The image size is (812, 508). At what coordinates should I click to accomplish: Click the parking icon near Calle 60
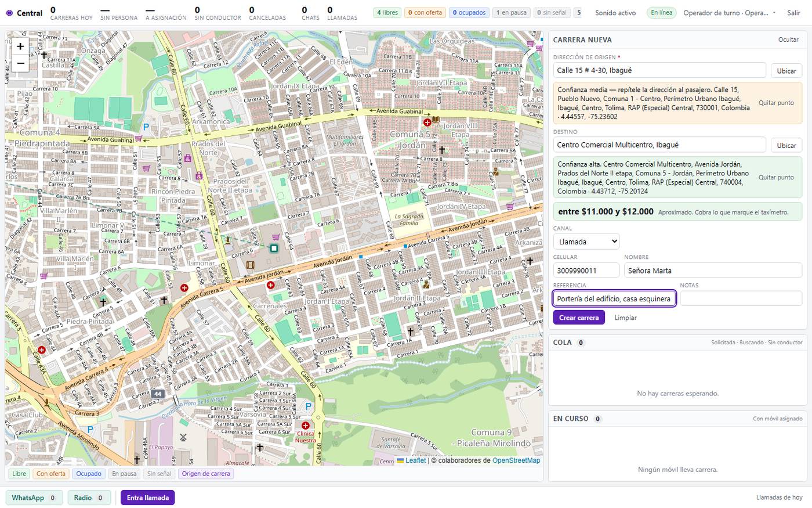pyautogui.click(x=309, y=406)
